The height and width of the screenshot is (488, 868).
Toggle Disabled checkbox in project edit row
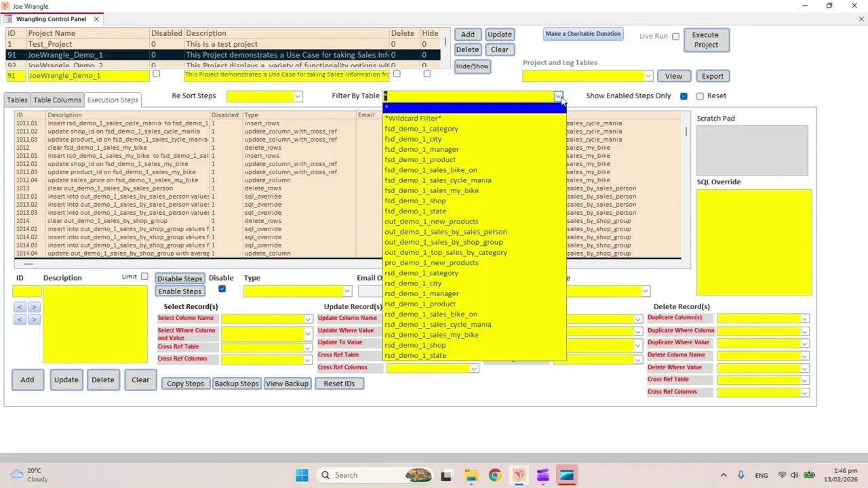157,73
